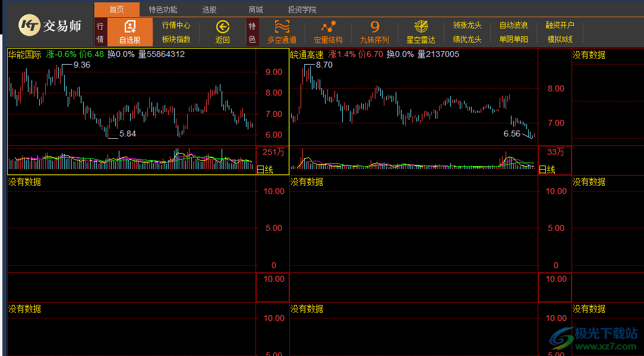Open the 特色功能 tab
644x356 pixels.
click(163, 9)
